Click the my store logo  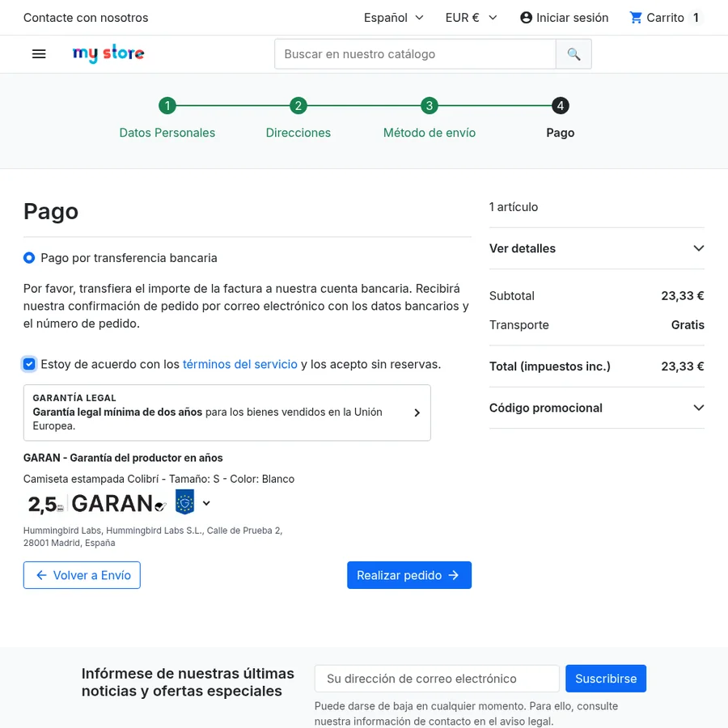(x=108, y=54)
